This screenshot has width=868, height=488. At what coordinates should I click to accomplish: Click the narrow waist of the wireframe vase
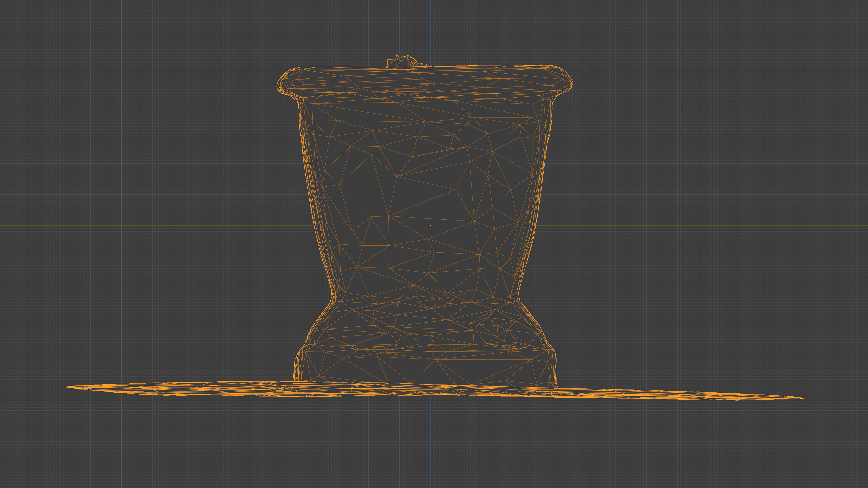(425, 298)
